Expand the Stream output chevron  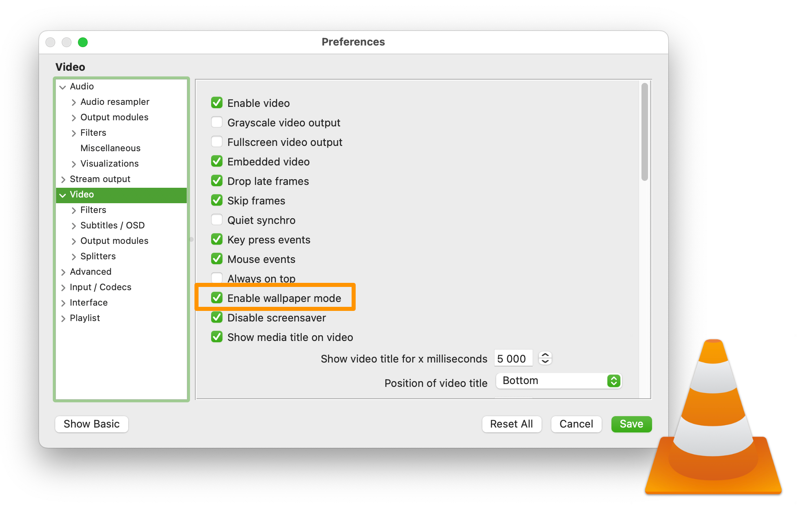tap(63, 180)
